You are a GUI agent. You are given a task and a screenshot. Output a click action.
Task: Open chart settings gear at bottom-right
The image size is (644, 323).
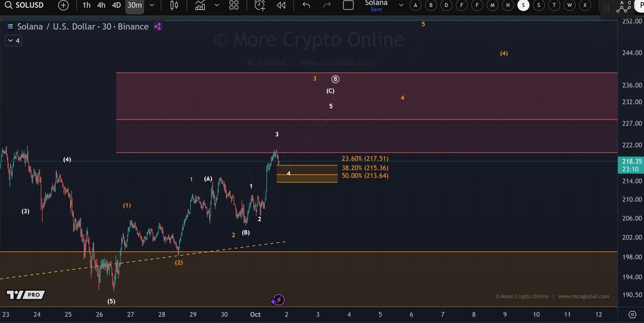click(x=631, y=314)
